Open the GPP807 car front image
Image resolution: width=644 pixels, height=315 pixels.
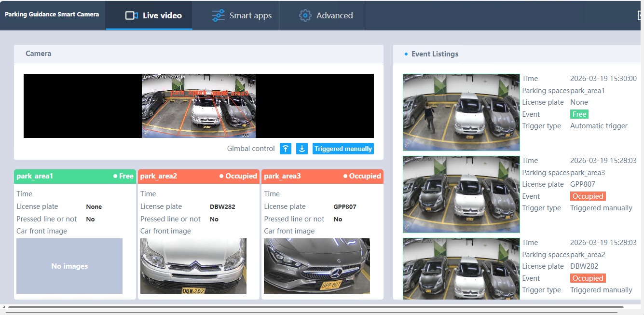tap(316, 266)
